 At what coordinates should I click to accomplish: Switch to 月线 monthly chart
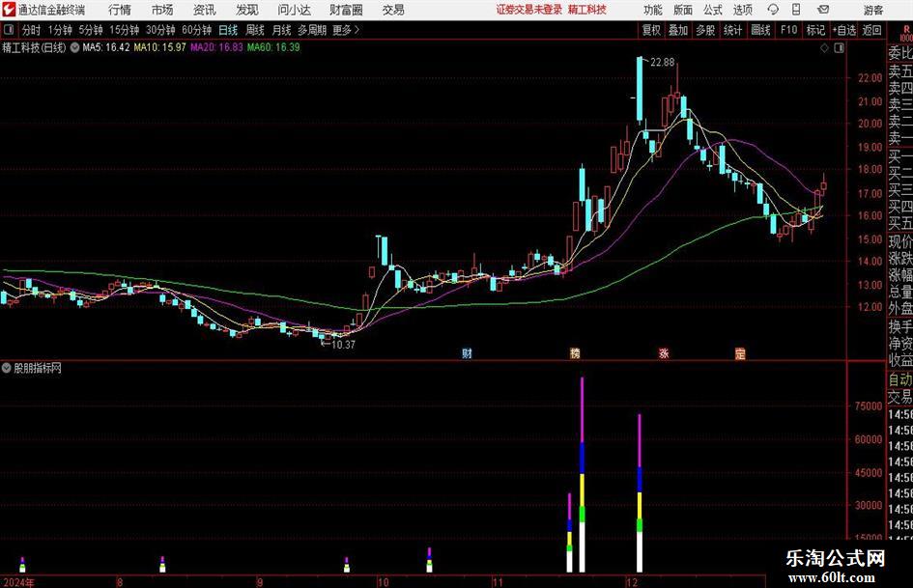click(282, 30)
